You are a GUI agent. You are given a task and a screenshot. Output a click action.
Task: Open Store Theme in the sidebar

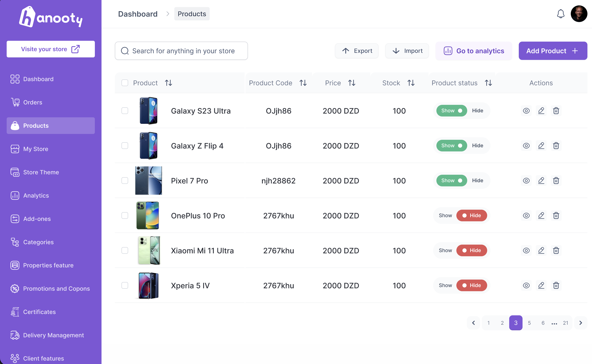(x=51, y=172)
